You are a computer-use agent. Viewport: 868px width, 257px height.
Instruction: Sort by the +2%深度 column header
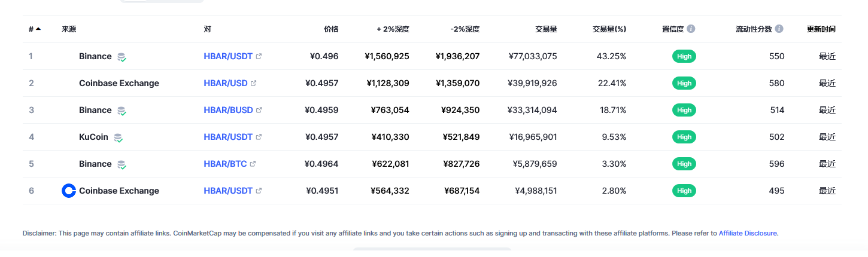(x=393, y=29)
